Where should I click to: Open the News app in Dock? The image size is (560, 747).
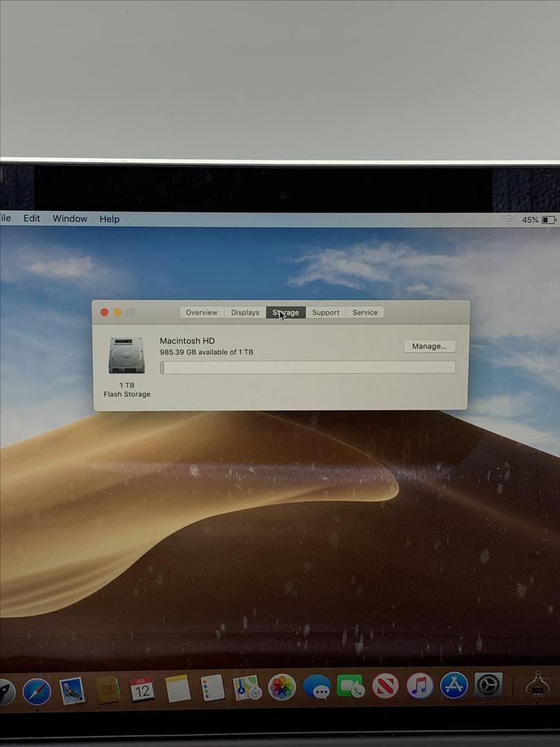tap(385, 687)
